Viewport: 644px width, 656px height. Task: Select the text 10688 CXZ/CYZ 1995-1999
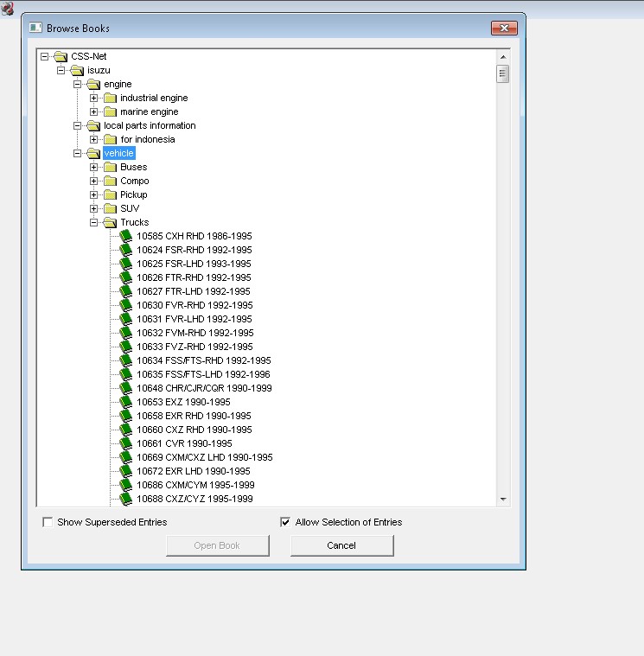click(x=194, y=499)
